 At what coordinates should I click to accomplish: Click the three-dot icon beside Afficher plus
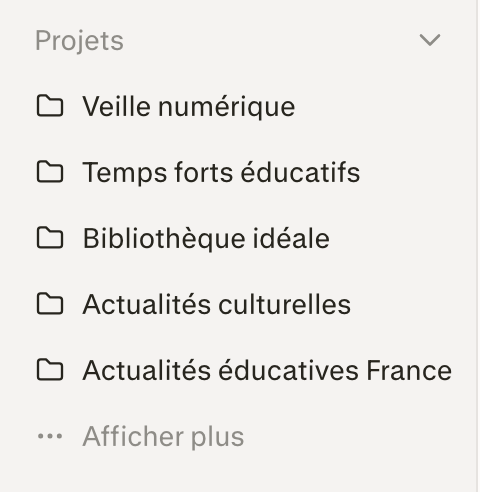50,436
